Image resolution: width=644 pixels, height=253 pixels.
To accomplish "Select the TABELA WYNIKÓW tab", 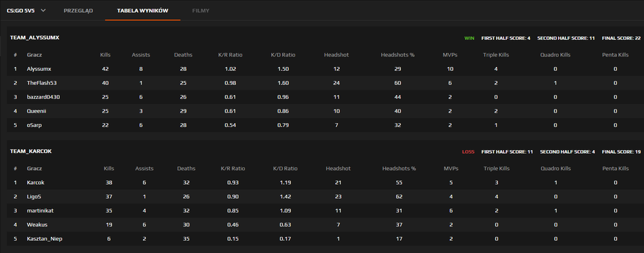I will (142, 10).
